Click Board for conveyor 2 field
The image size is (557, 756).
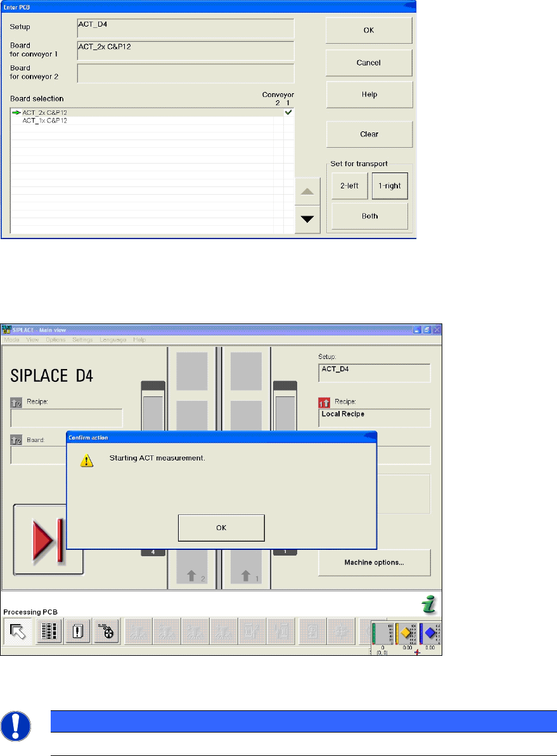coord(186,74)
